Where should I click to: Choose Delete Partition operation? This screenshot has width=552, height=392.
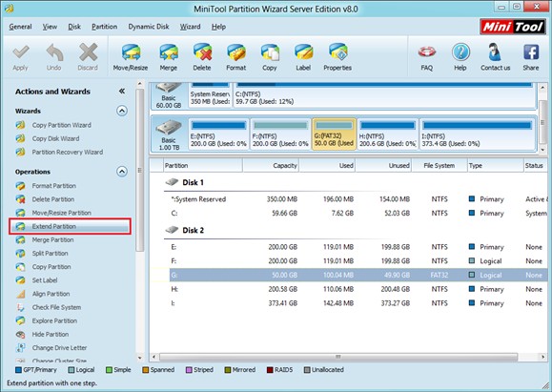point(45,199)
